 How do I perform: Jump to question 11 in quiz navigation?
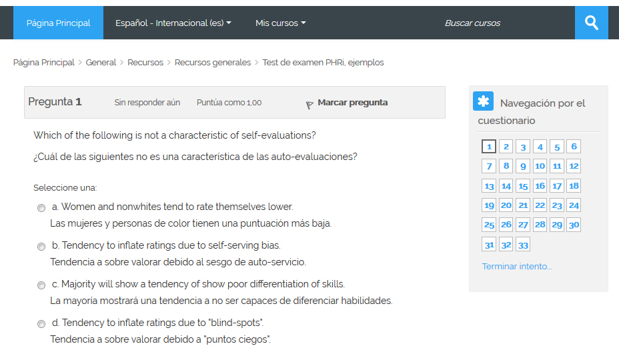pyautogui.click(x=557, y=166)
